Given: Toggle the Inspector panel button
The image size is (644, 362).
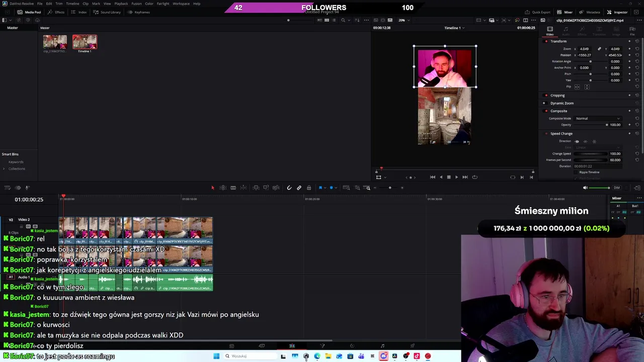Looking at the screenshot, I should 617,12.
